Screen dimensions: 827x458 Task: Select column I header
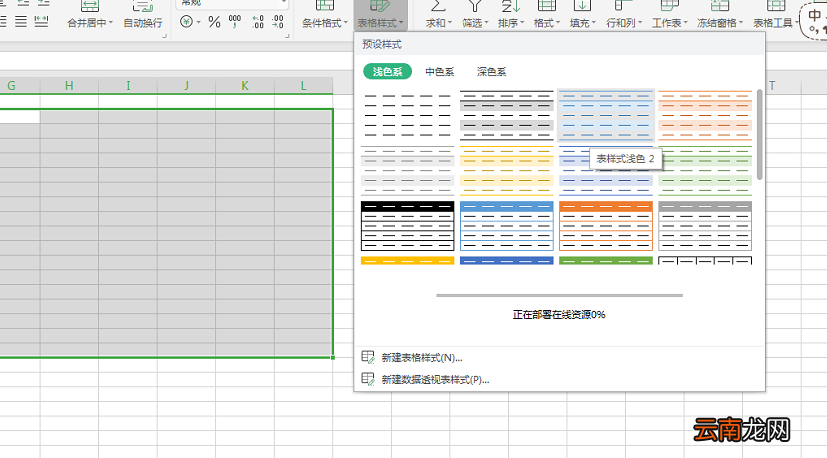(128, 85)
